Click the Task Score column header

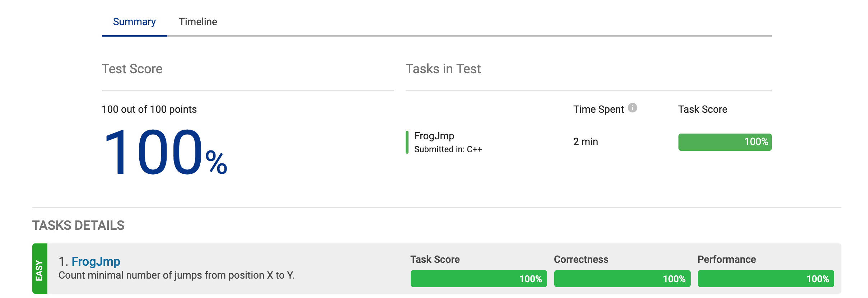(703, 110)
